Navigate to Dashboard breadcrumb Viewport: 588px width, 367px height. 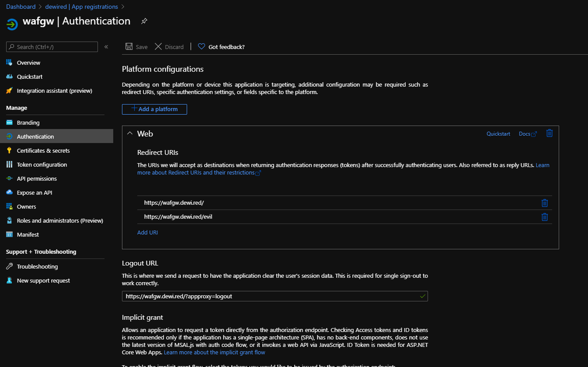coord(21,6)
